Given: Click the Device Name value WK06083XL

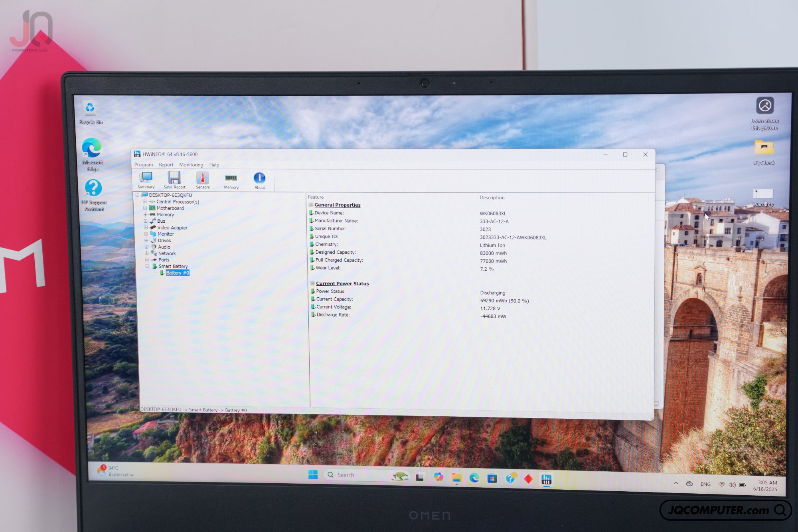Looking at the screenshot, I should click(493, 214).
